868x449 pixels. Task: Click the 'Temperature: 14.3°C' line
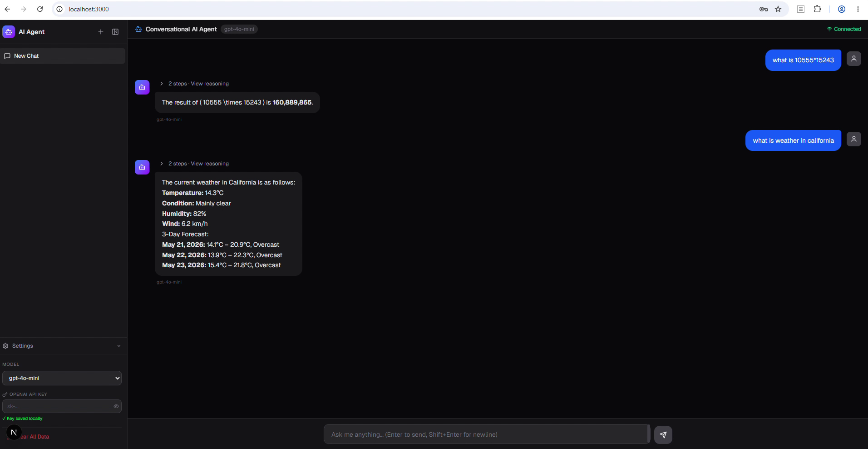[192, 193]
